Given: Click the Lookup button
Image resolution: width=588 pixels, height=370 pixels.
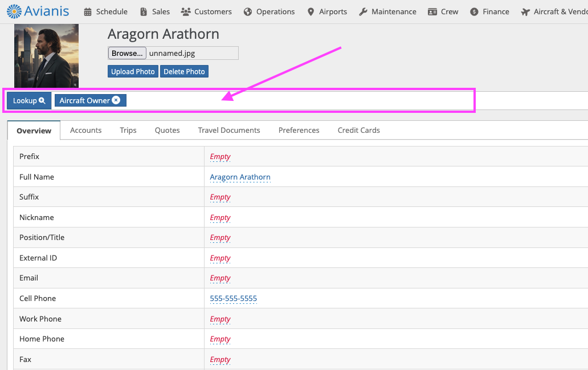Looking at the screenshot, I should [x=28, y=100].
